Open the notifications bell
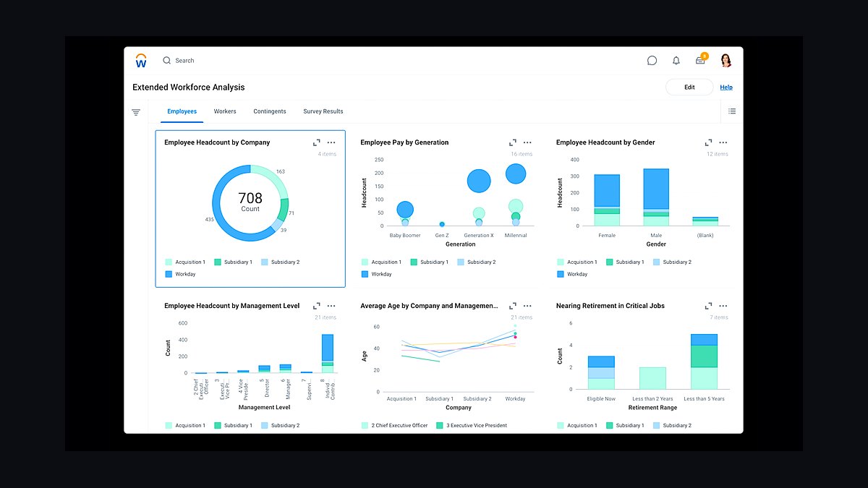868x488 pixels. 676,61
